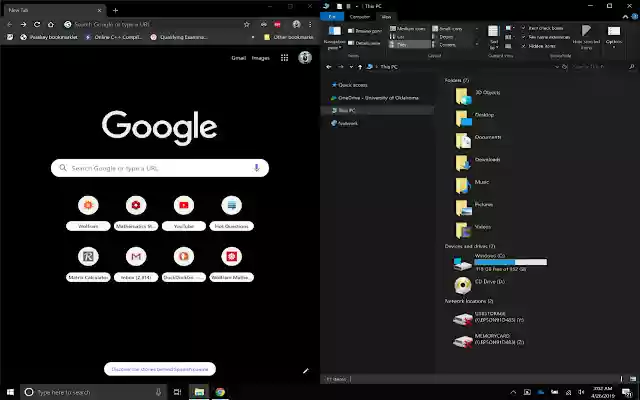The height and width of the screenshot is (400, 640).
Task: Open the Wolfram shortcut tile
Action: [x=88, y=213]
